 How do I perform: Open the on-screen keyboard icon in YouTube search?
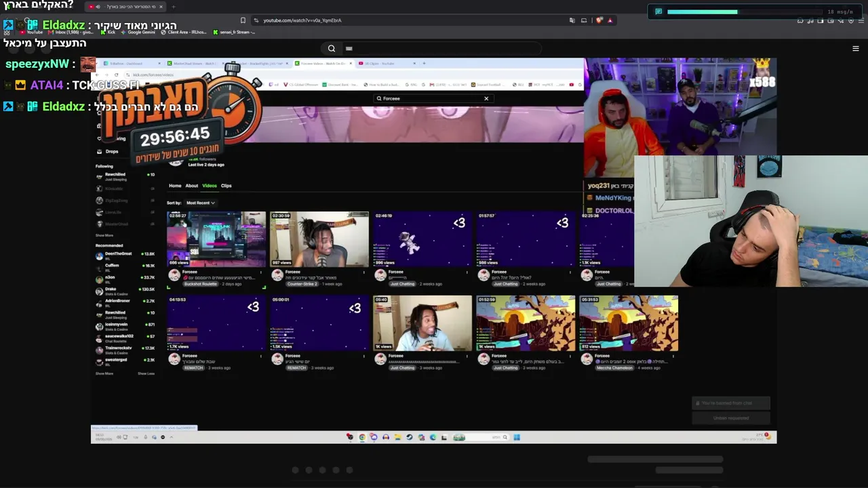[349, 49]
